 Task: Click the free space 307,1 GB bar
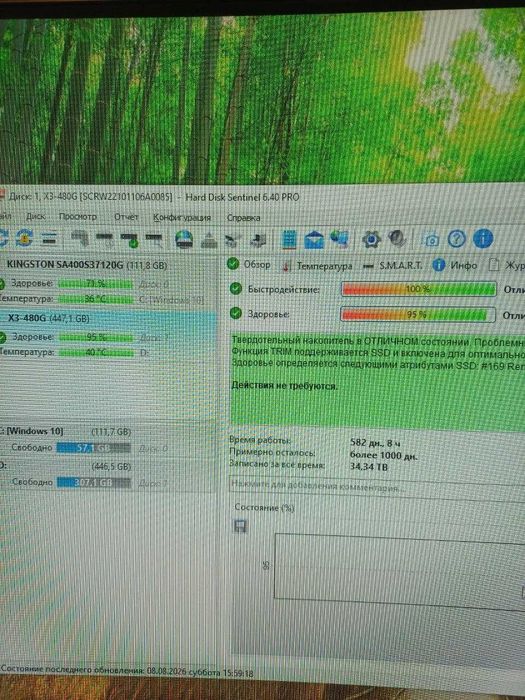(94, 483)
